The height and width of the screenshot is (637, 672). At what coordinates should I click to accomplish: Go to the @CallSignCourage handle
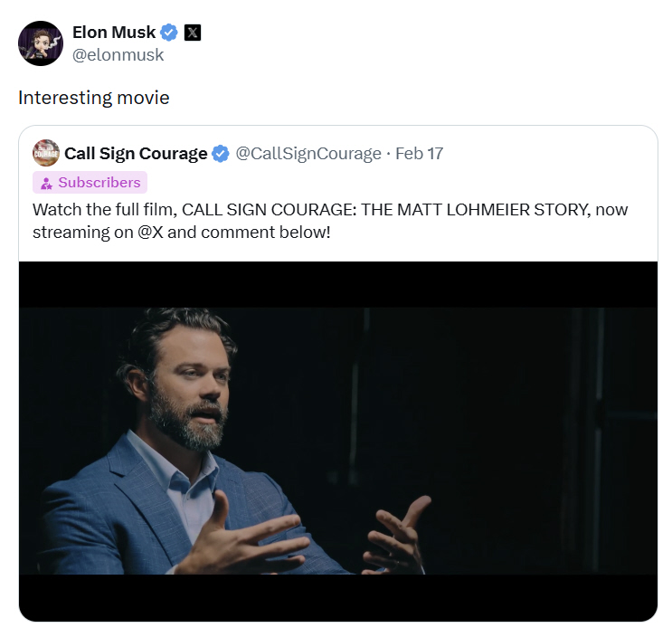[x=308, y=154]
